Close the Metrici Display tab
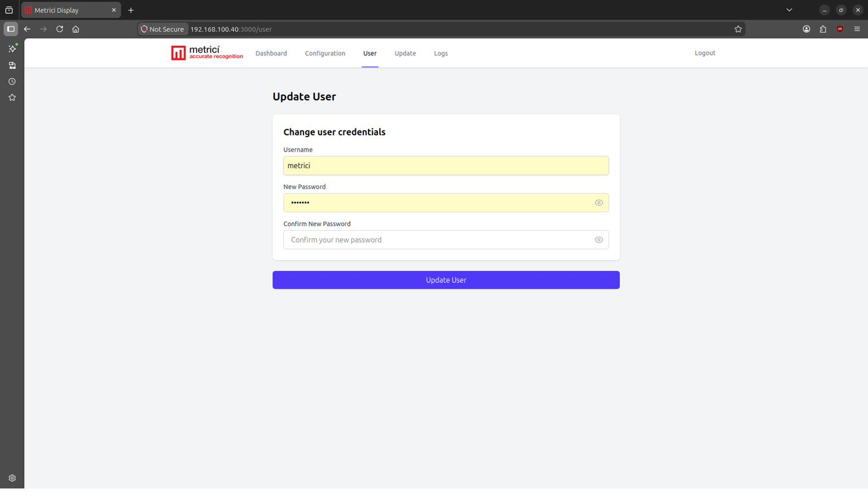This screenshot has height=501, width=868. (114, 10)
